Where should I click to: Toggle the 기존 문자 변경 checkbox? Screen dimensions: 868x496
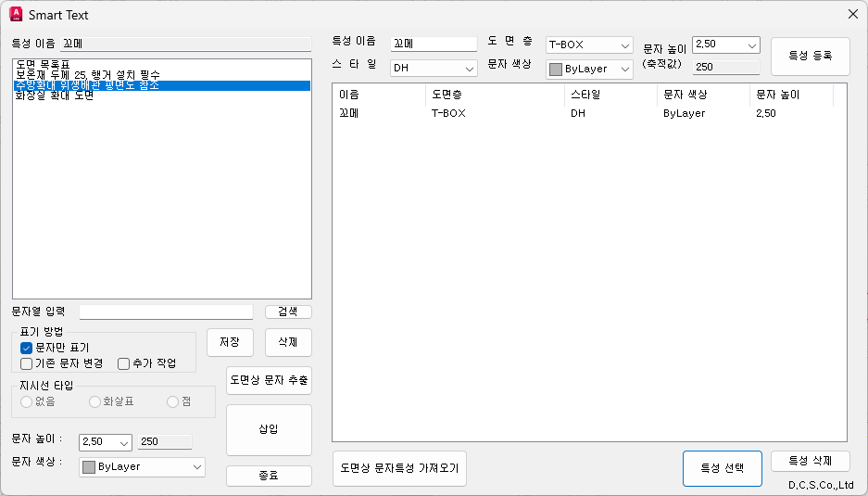27,363
